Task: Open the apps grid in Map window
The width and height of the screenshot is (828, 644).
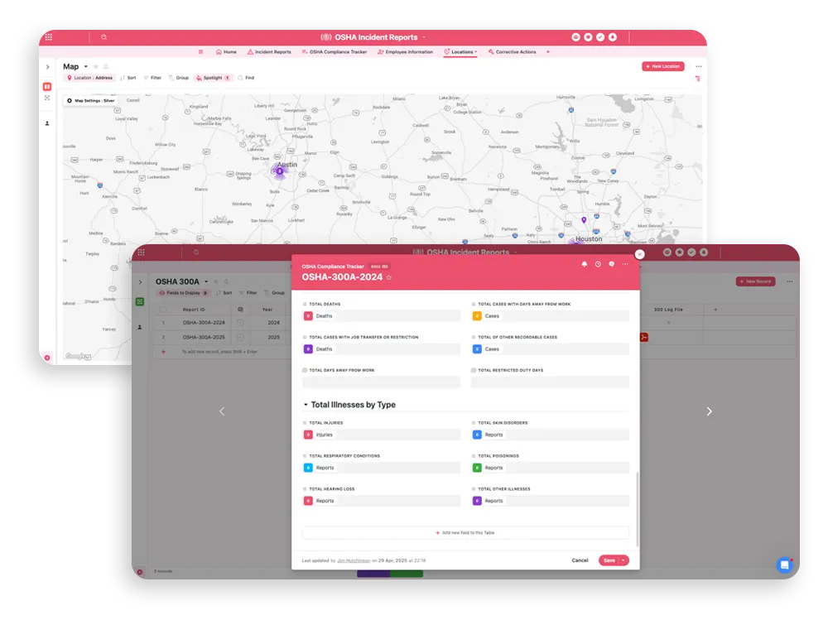Action: [49, 37]
